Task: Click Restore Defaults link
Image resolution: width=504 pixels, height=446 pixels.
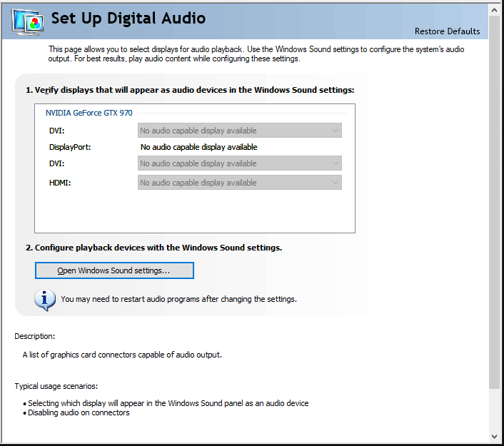Action: pyautogui.click(x=447, y=31)
